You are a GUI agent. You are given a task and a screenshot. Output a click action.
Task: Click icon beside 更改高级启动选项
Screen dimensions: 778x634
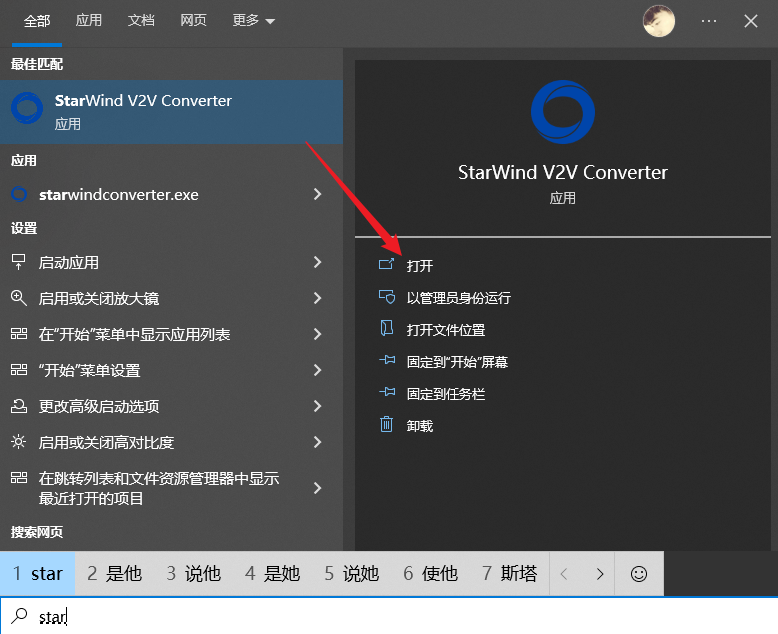click(x=19, y=406)
